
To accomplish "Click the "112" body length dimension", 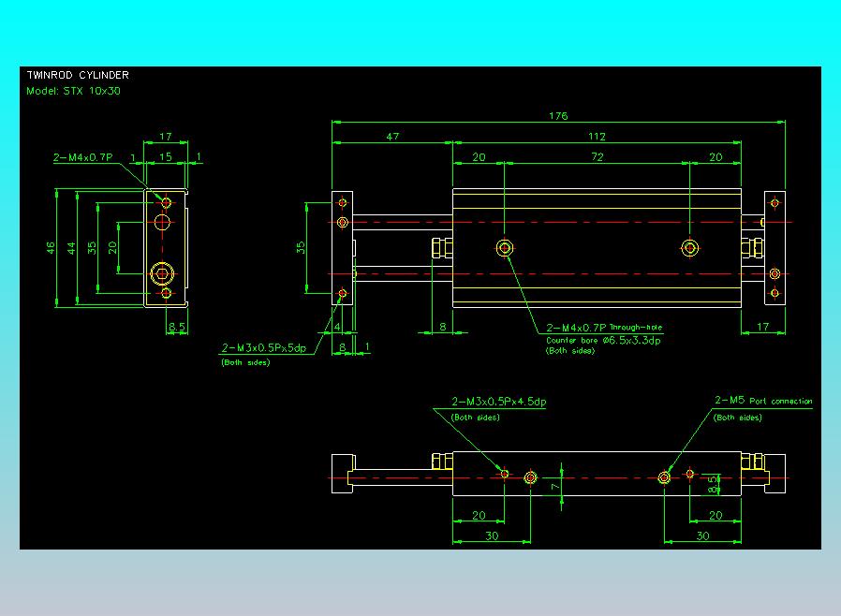I will [597, 137].
